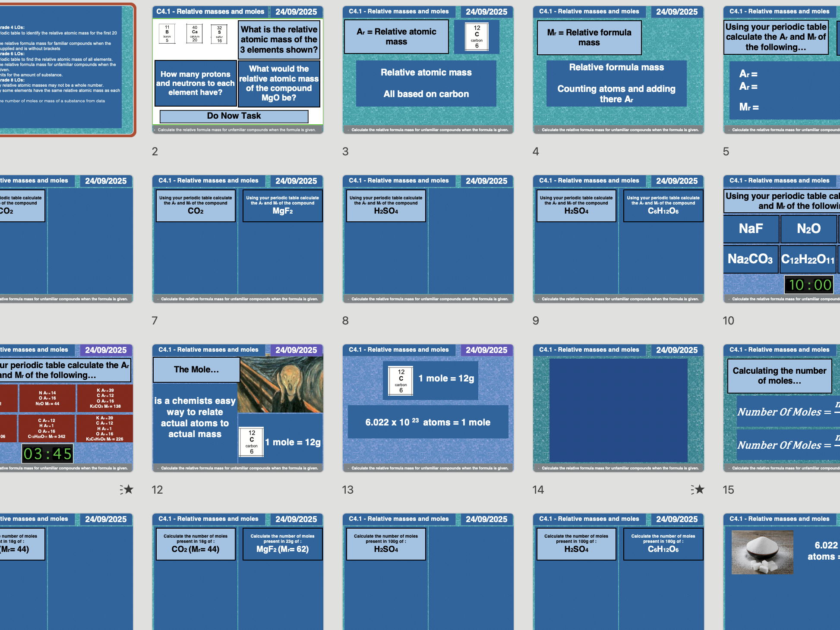Image resolution: width=840 pixels, height=630 pixels.
Task: Click the MgF2 task box on slide 17
Action: click(x=283, y=544)
